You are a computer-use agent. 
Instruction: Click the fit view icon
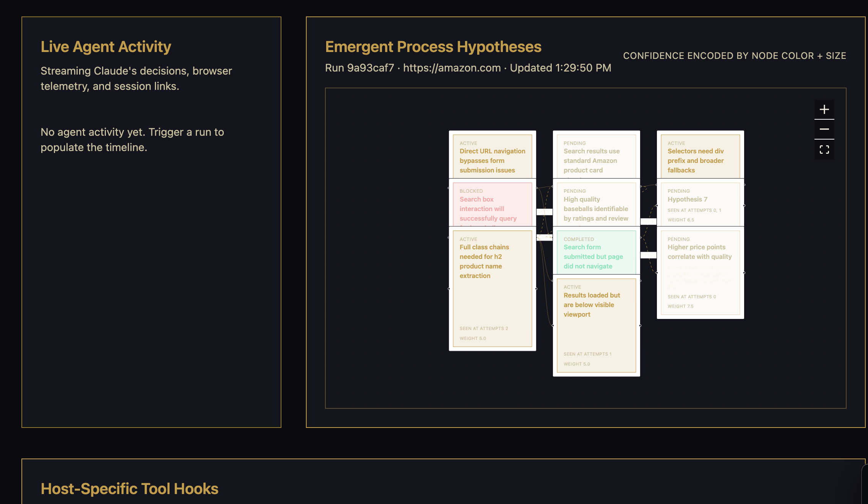click(824, 150)
